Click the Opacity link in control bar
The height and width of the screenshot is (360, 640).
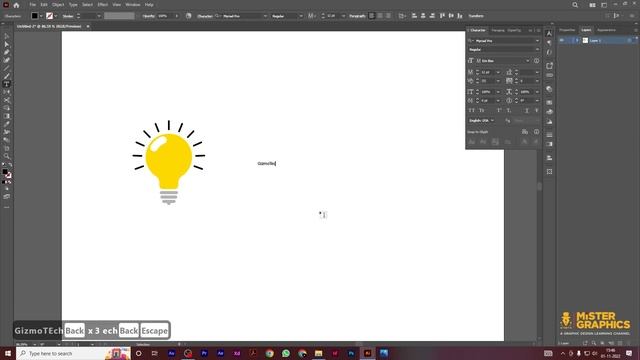pos(149,16)
